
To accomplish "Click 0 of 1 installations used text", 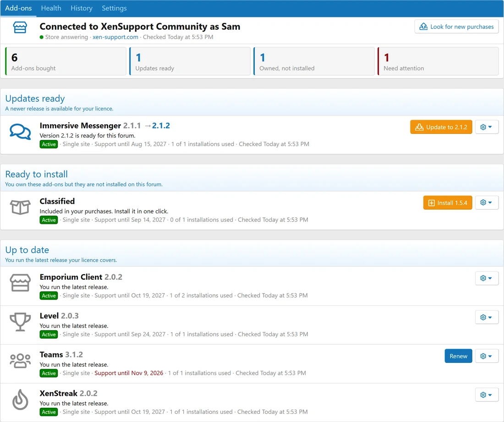I will (202, 220).
